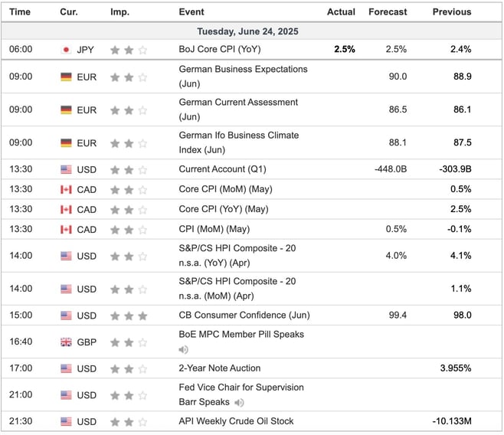Click the importance stars for Current Account (Q1)
The height and width of the screenshot is (435, 504).
pyautogui.click(x=129, y=169)
